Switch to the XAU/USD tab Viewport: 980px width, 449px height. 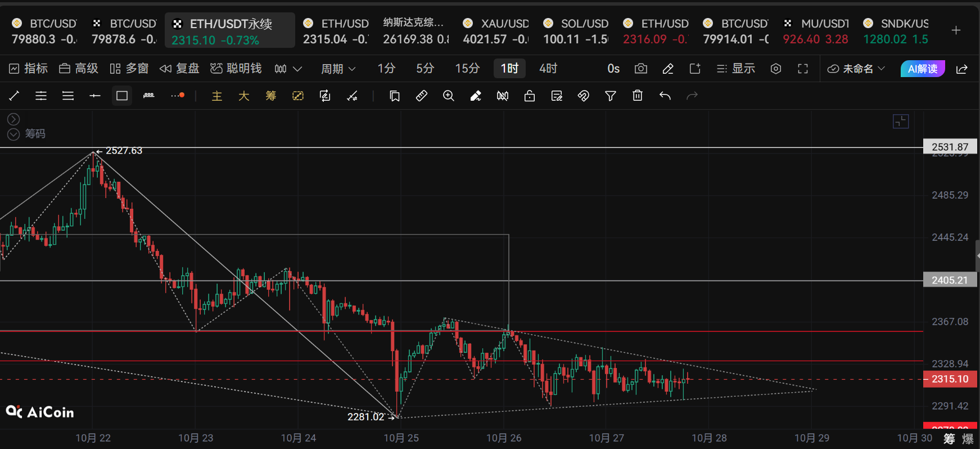point(495,31)
